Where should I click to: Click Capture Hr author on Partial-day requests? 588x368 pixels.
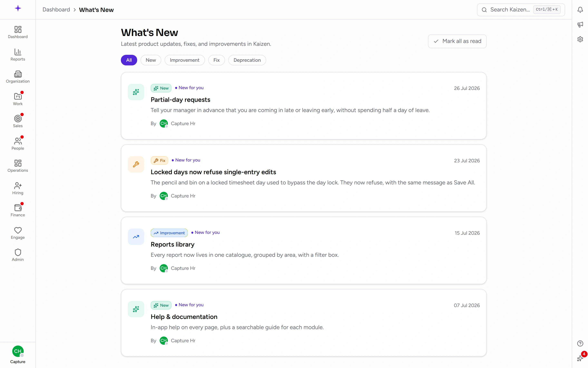183,123
